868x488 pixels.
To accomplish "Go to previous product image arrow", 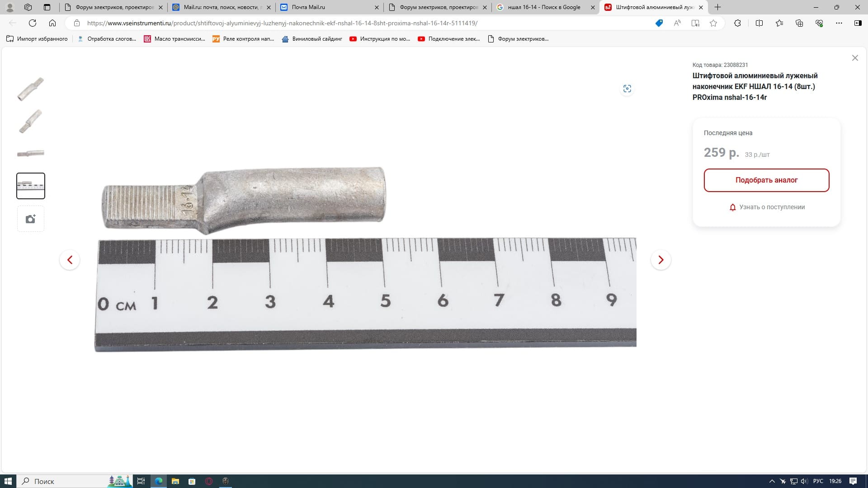I will (70, 260).
